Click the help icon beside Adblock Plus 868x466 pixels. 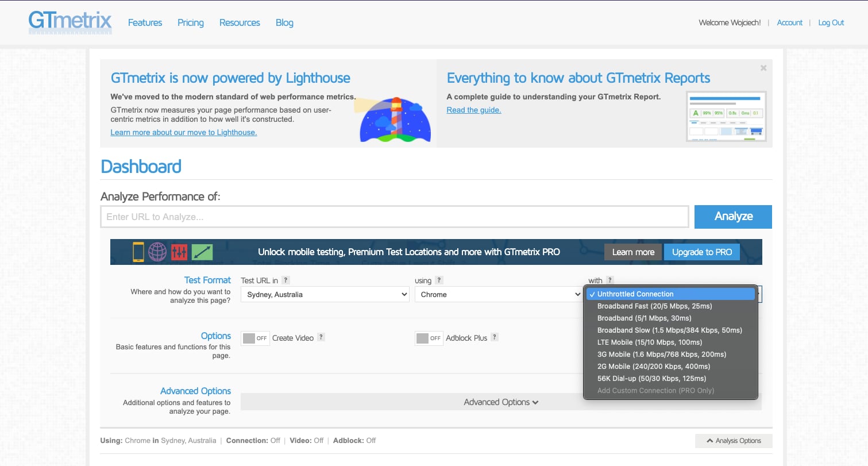[x=495, y=337]
